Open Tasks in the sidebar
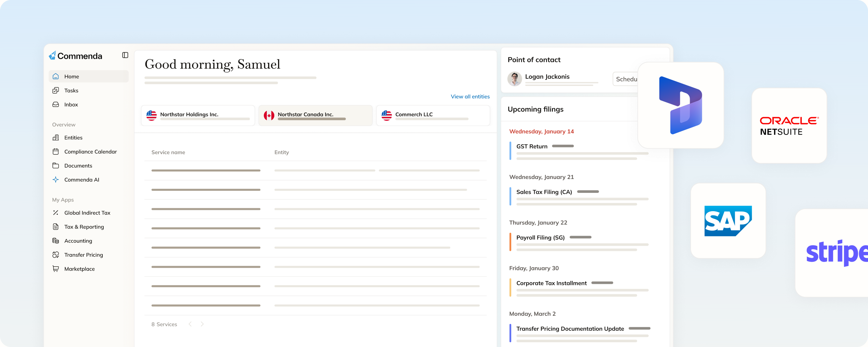Image resolution: width=868 pixels, height=347 pixels. tap(88, 90)
